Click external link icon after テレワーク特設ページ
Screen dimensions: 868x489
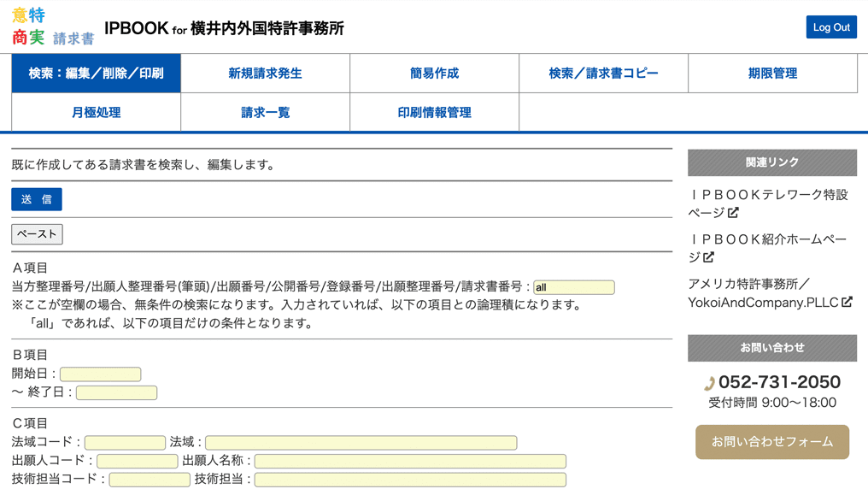[x=734, y=213]
